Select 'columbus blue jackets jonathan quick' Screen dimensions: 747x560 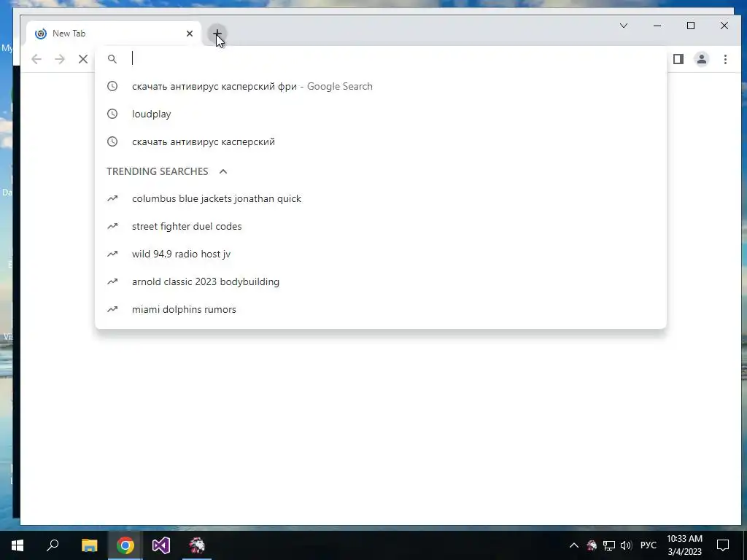381,198
